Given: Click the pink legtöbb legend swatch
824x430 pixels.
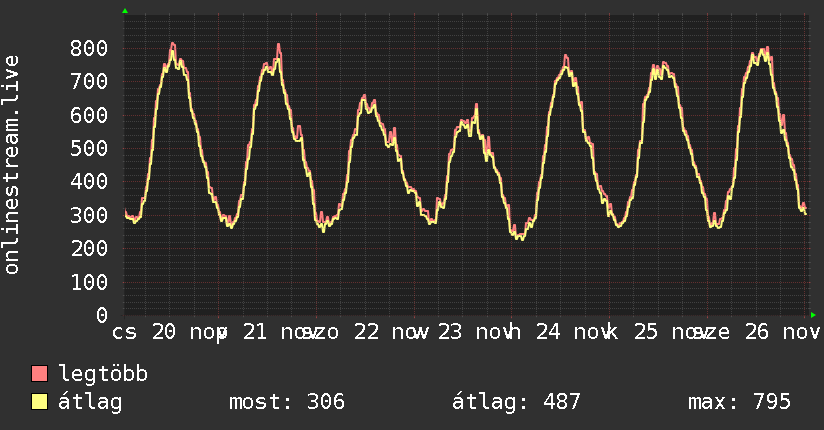Looking at the screenshot, I should click(x=39, y=374).
